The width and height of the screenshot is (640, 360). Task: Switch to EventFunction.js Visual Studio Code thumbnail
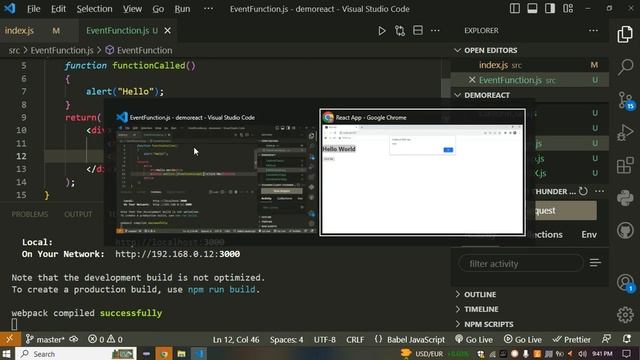(x=216, y=172)
